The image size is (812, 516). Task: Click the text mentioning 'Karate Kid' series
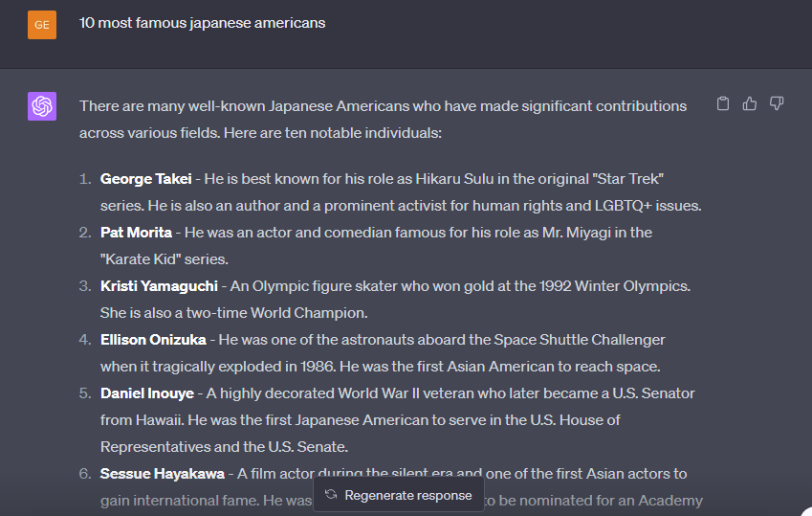(x=165, y=259)
